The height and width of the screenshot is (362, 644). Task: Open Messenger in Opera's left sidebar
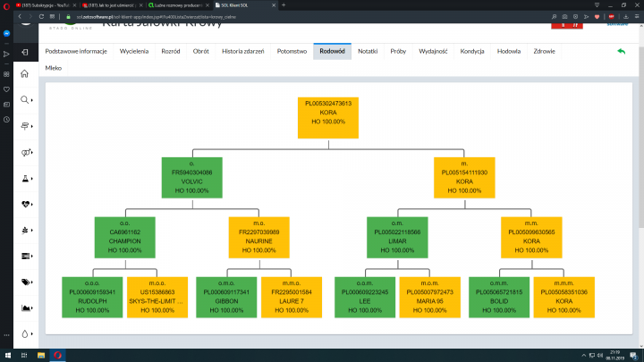click(6, 36)
